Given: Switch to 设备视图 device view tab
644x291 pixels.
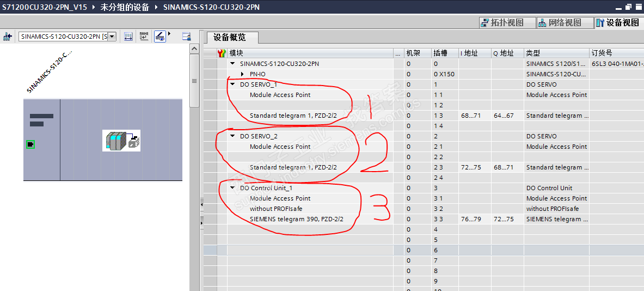Looking at the screenshot, I should pyautogui.click(x=618, y=22).
